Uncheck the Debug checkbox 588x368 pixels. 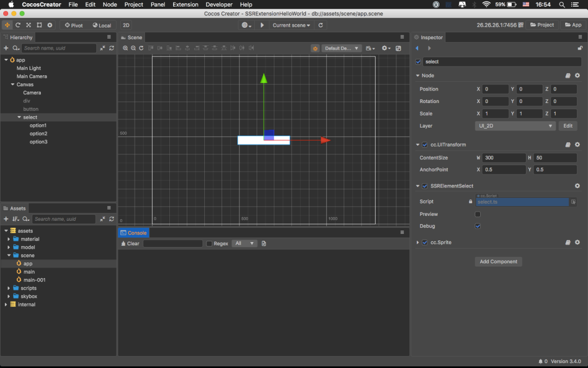(x=478, y=226)
